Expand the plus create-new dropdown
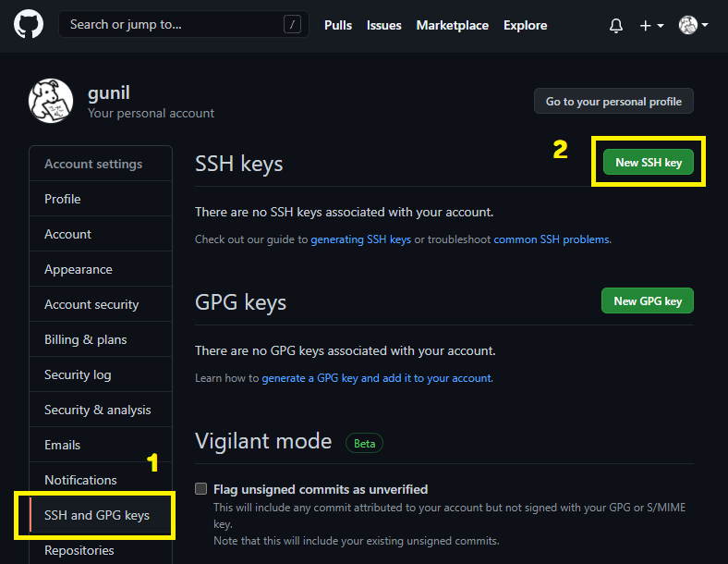This screenshot has height=564, width=728. (x=651, y=26)
